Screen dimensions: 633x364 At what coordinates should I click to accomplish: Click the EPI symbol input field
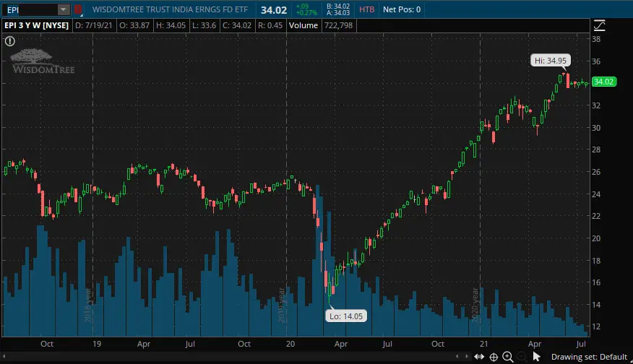click(x=30, y=9)
